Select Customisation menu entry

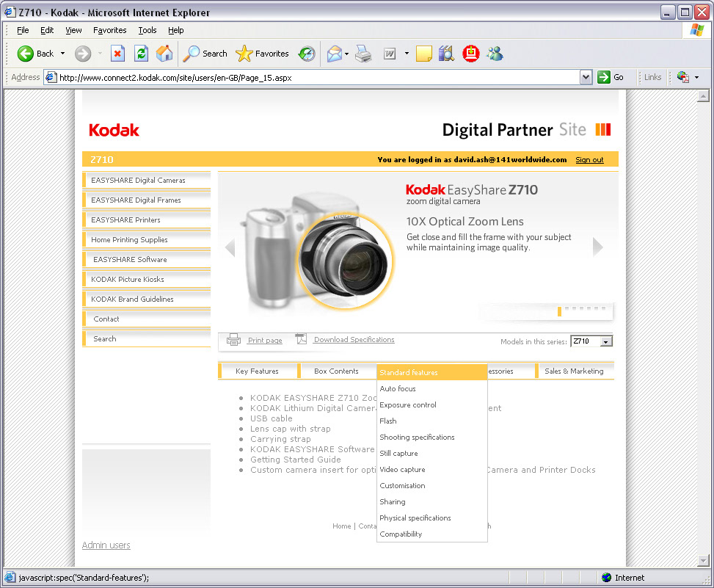pos(431,485)
